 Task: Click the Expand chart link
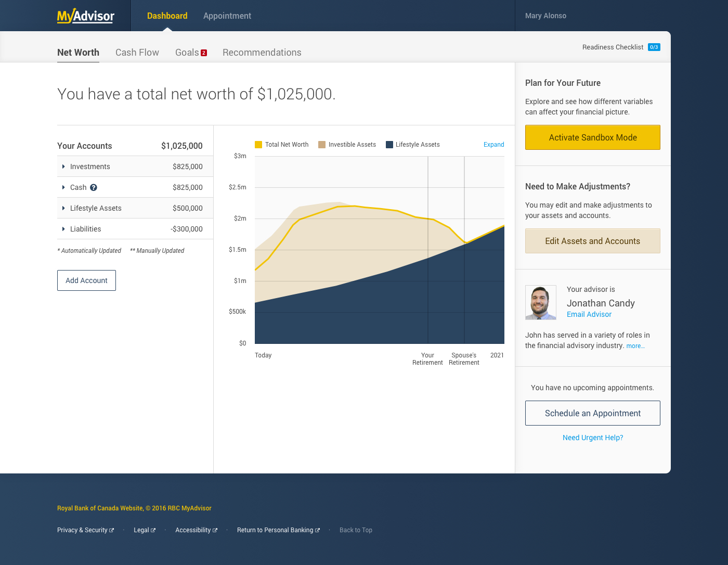[x=493, y=145]
